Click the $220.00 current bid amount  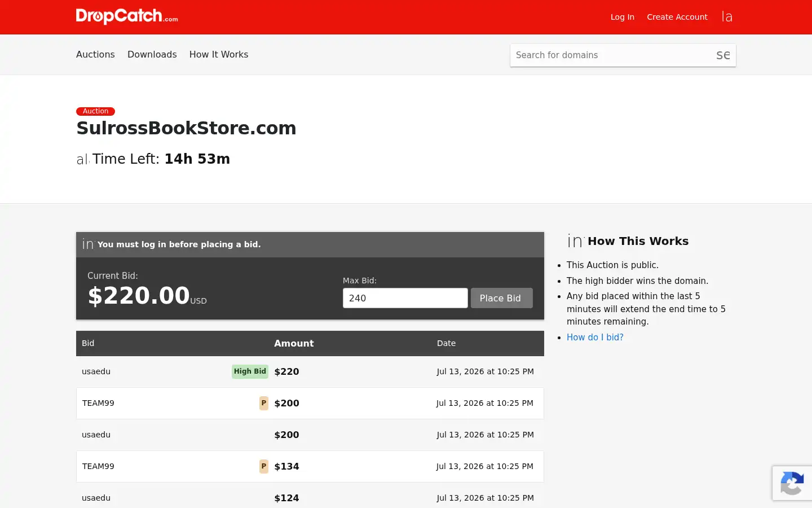(139, 296)
